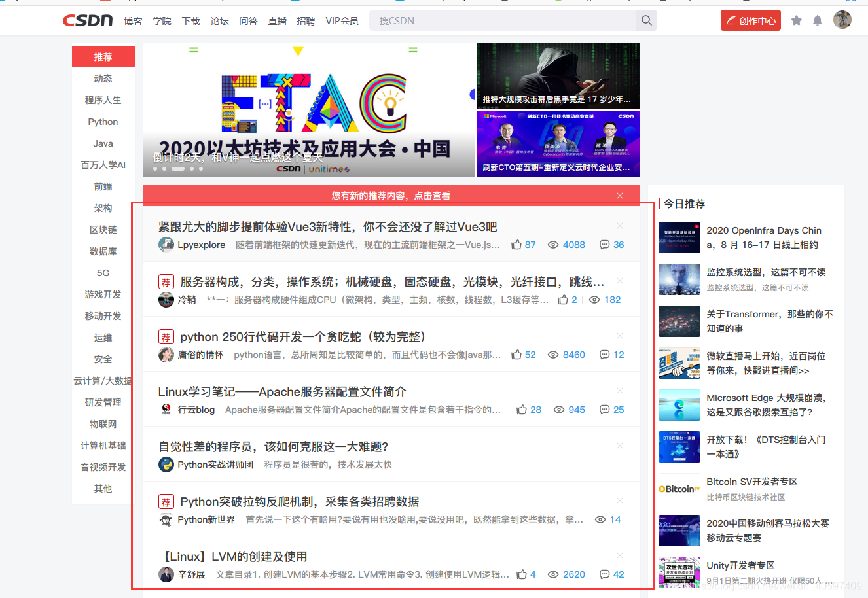868x598 pixels.
Task: Click author name 庸俗的情怀
Action: pyautogui.click(x=200, y=355)
